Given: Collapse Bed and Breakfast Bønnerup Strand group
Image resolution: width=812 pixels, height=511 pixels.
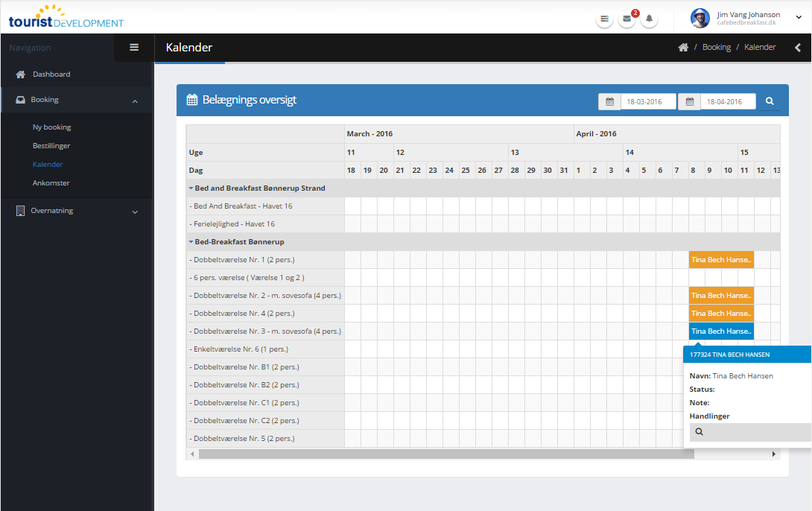Looking at the screenshot, I should click(191, 188).
